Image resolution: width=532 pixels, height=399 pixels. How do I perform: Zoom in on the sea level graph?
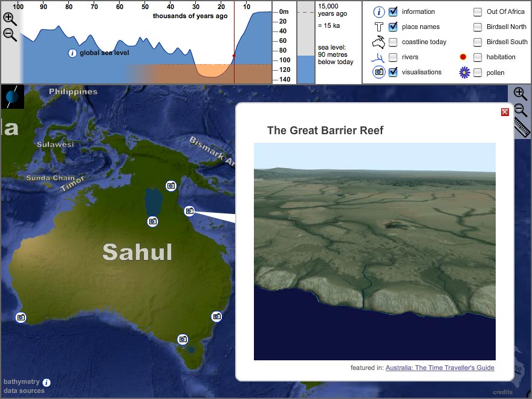[10, 19]
